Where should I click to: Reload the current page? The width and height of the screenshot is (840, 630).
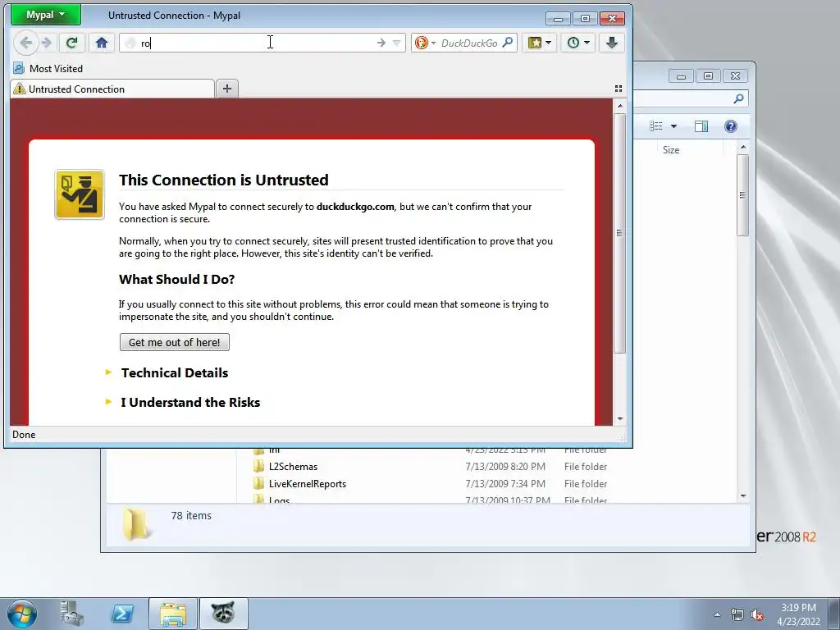pyautogui.click(x=71, y=43)
